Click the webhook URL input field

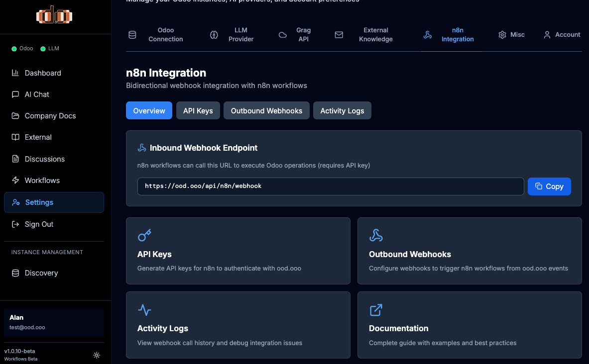click(330, 186)
